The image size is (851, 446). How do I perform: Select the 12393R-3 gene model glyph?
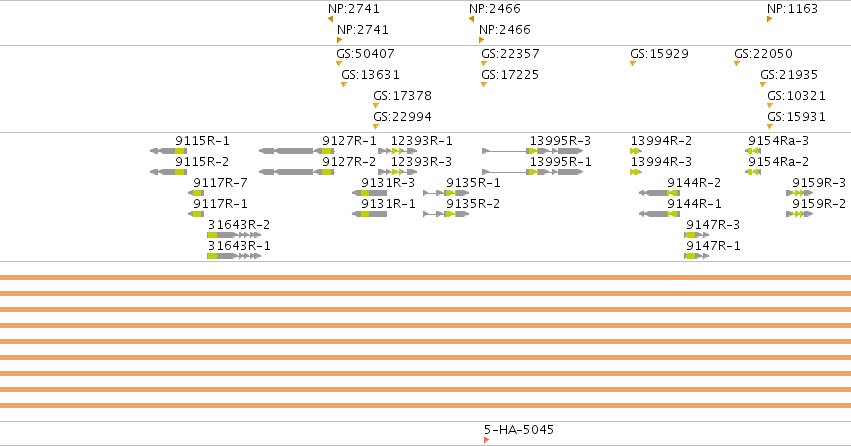coord(398,172)
